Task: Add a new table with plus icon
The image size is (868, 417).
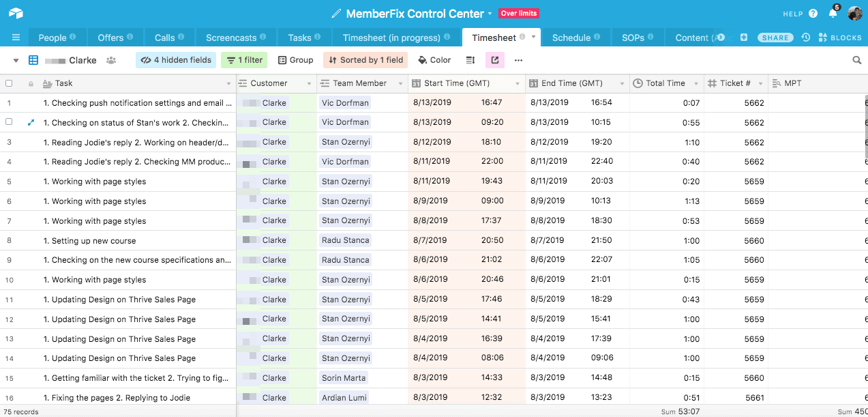Action: (744, 38)
